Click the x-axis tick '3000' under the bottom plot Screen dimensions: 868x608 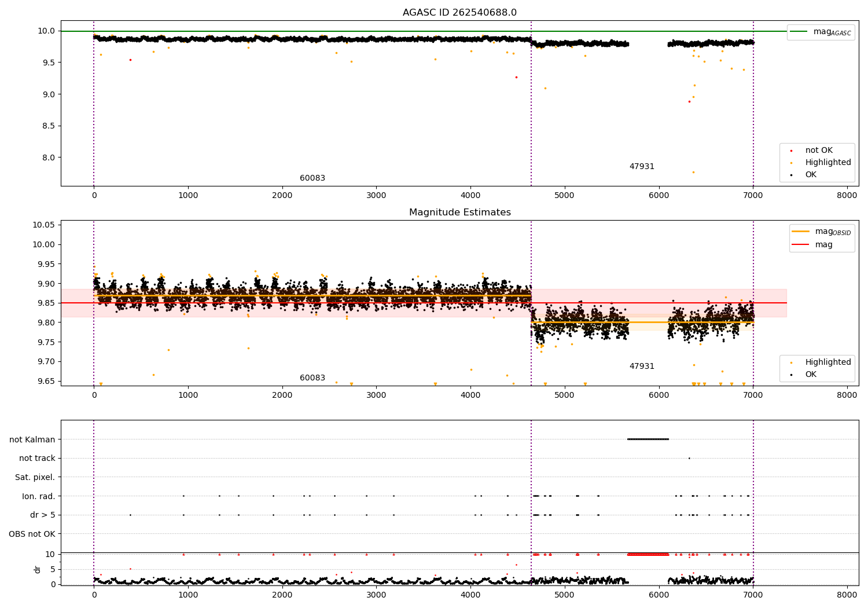pyautogui.click(x=376, y=595)
